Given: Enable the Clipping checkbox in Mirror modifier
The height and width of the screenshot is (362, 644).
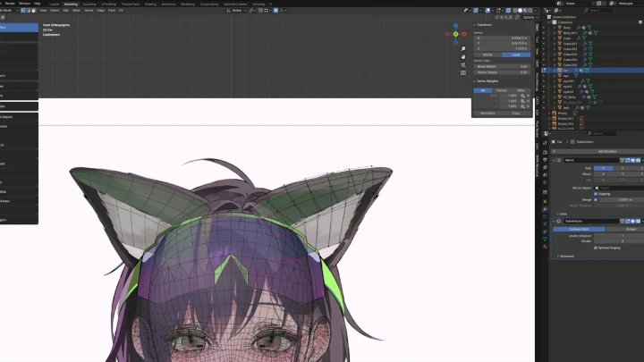Looking at the screenshot, I should [x=596, y=194].
